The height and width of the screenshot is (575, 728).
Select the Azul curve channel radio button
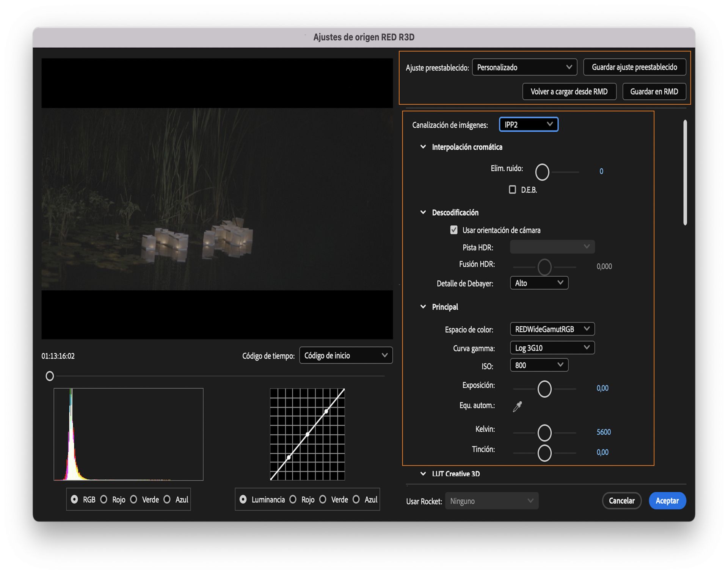point(356,500)
